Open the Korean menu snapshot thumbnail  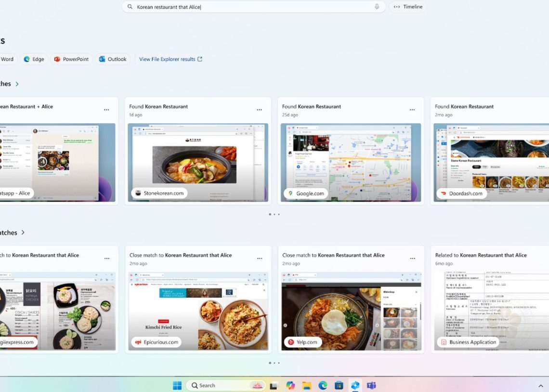coord(58,311)
